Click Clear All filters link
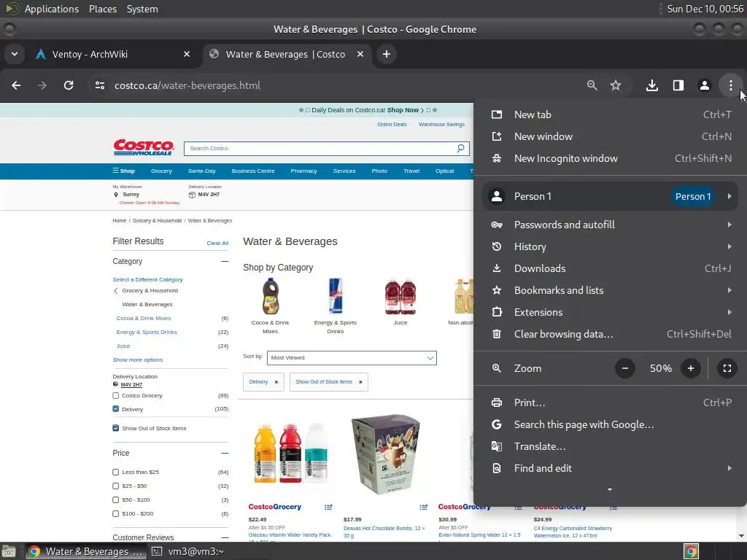The width and height of the screenshot is (747, 560). click(217, 244)
